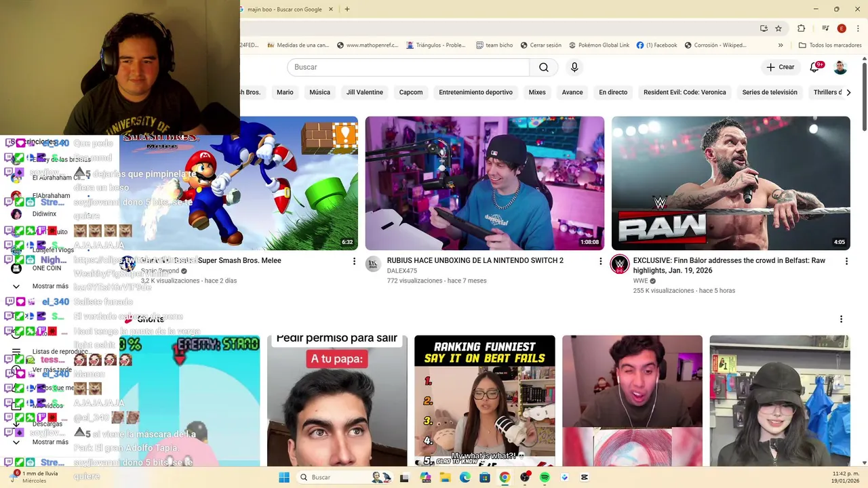Open Microsoft Store from the taskbar

pyautogui.click(x=485, y=477)
